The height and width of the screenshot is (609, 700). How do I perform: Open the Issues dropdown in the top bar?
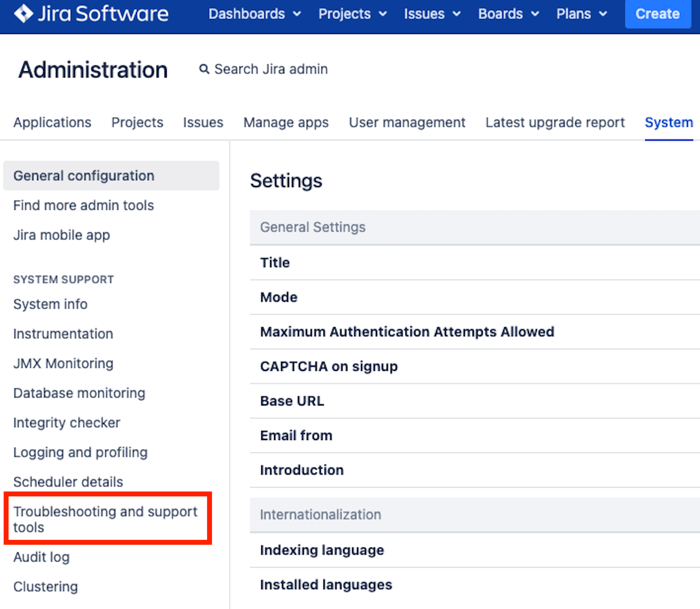click(432, 14)
